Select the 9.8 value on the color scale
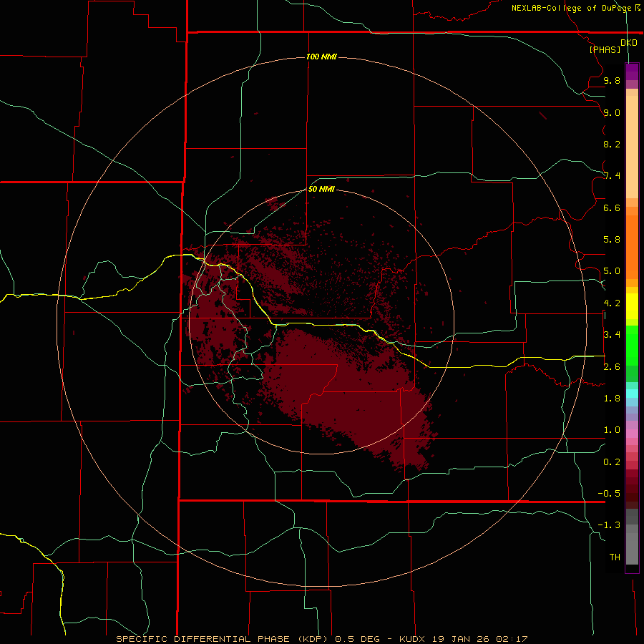 [x=612, y=80]
